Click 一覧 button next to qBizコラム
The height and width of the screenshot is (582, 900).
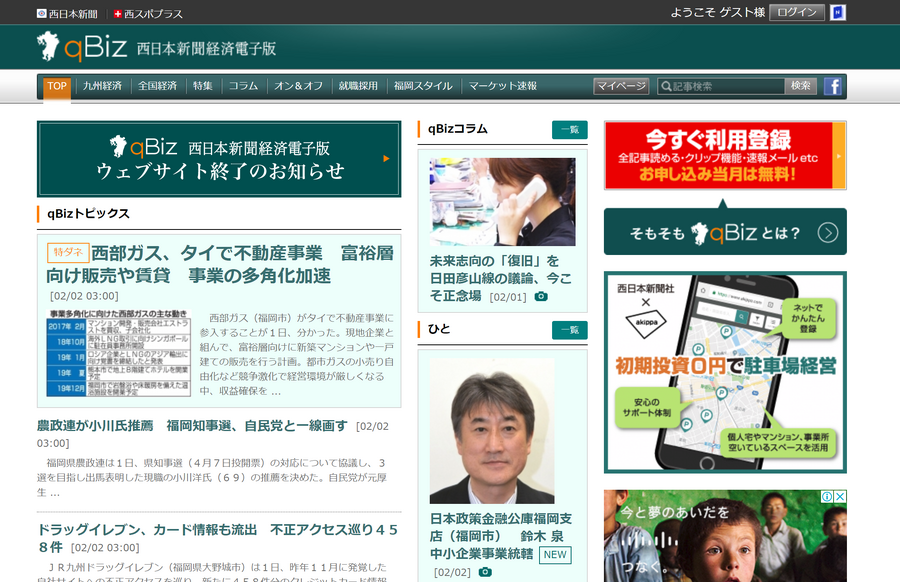point(570,130)
